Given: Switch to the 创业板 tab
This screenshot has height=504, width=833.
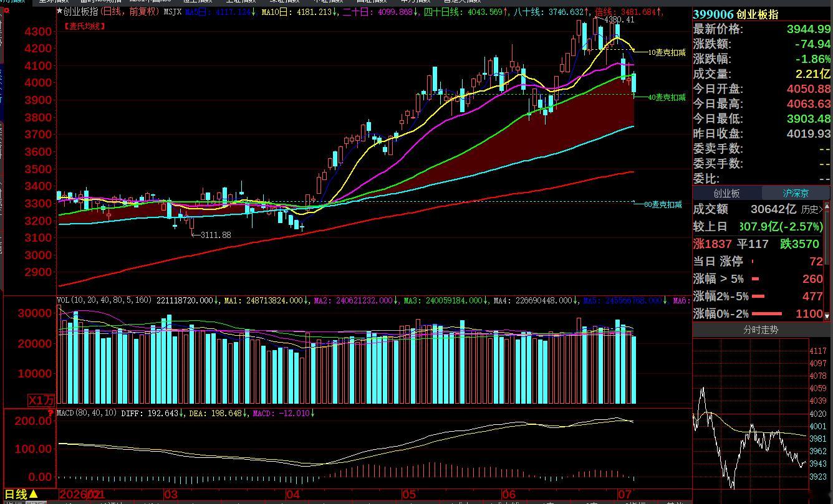Looking at the screenshot, I should coord(727,194).
